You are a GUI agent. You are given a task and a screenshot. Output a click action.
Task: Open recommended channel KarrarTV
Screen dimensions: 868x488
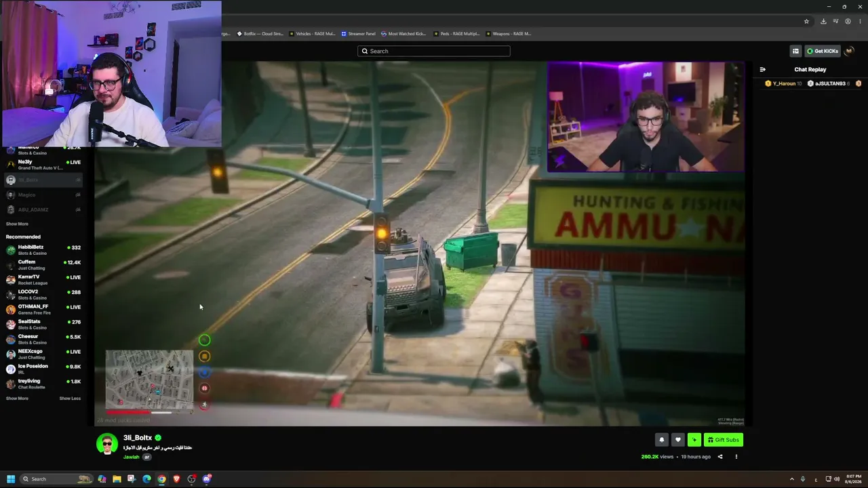pyautogui.click(x=43, y=279)
